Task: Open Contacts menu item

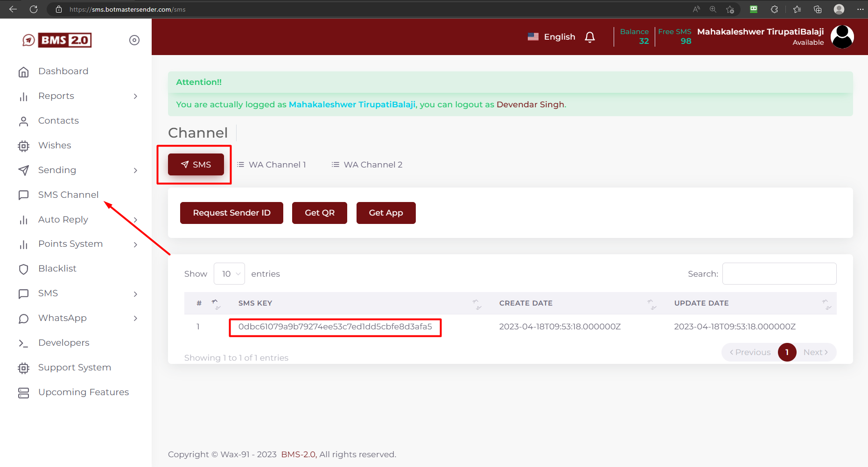Action: pos(58,121)
